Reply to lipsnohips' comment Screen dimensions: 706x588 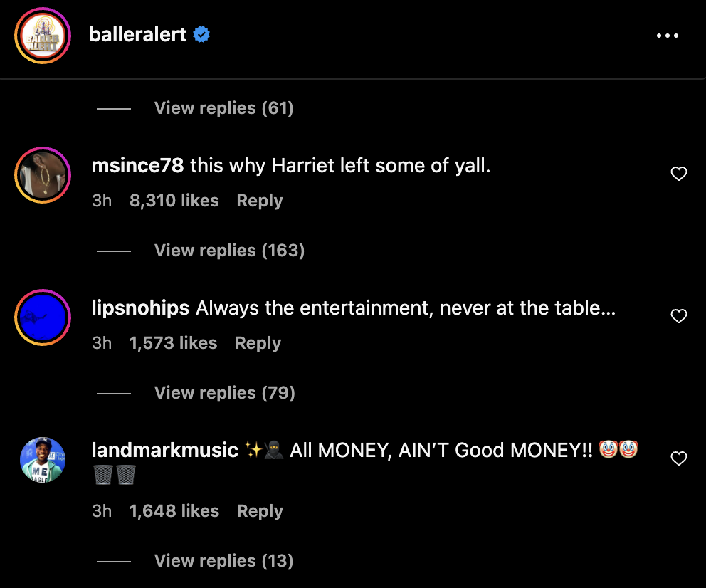(258, 342)
